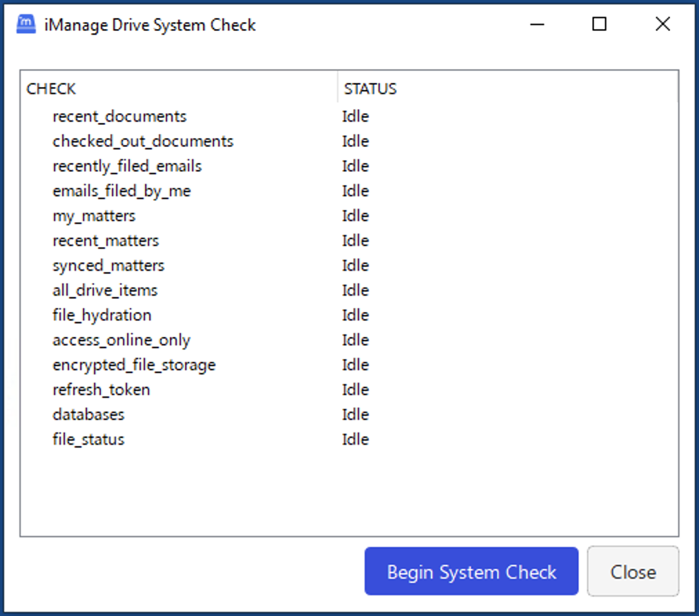Click the iManage Drive title bar icon
This screenshot has width=699, height=616.
click(x=26, y=25)
